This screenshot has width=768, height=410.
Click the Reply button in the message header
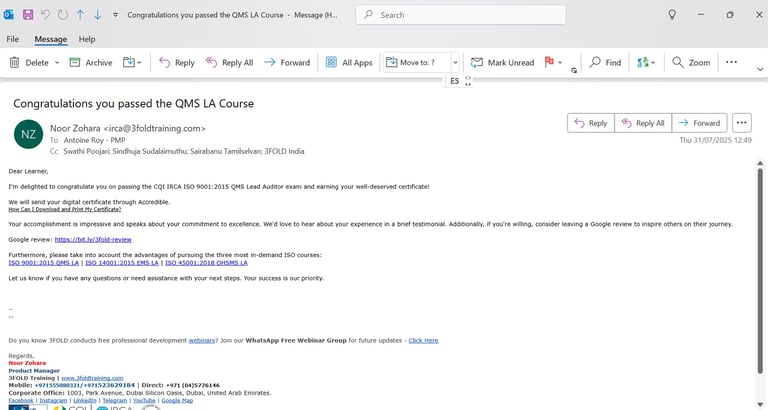point(591,123)
